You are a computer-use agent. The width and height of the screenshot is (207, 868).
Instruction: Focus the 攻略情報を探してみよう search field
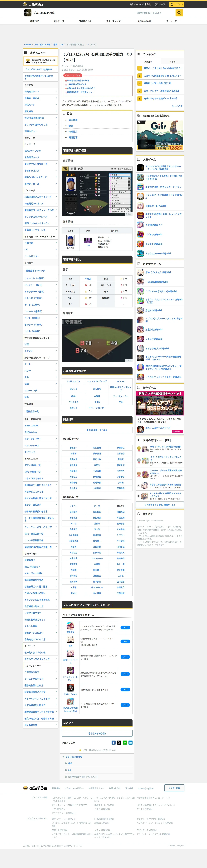(x=155, y=13)
